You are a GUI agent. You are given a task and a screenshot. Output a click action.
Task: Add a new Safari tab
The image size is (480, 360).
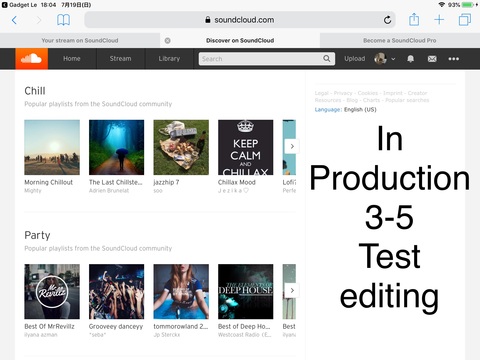(x=439, y=20)
